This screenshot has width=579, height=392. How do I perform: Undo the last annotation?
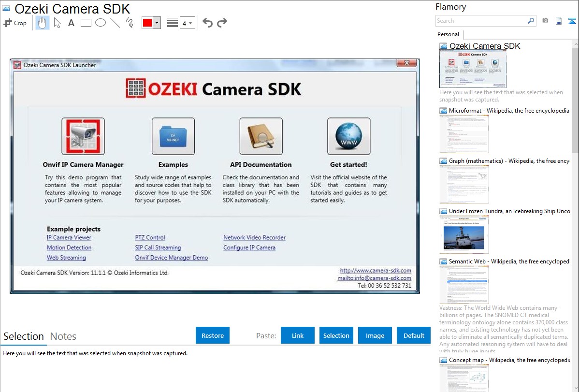click(x=207, y=23)
